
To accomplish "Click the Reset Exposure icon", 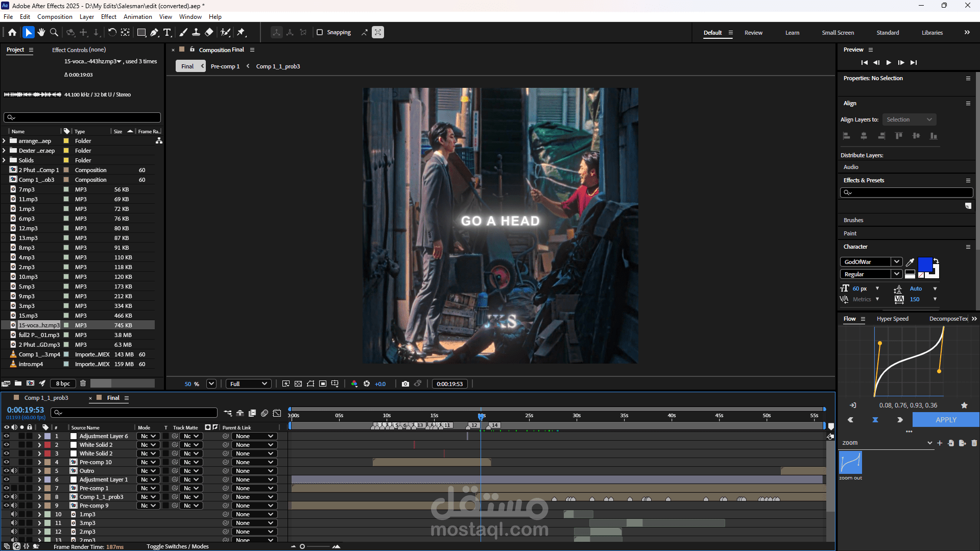I will 367,384.
